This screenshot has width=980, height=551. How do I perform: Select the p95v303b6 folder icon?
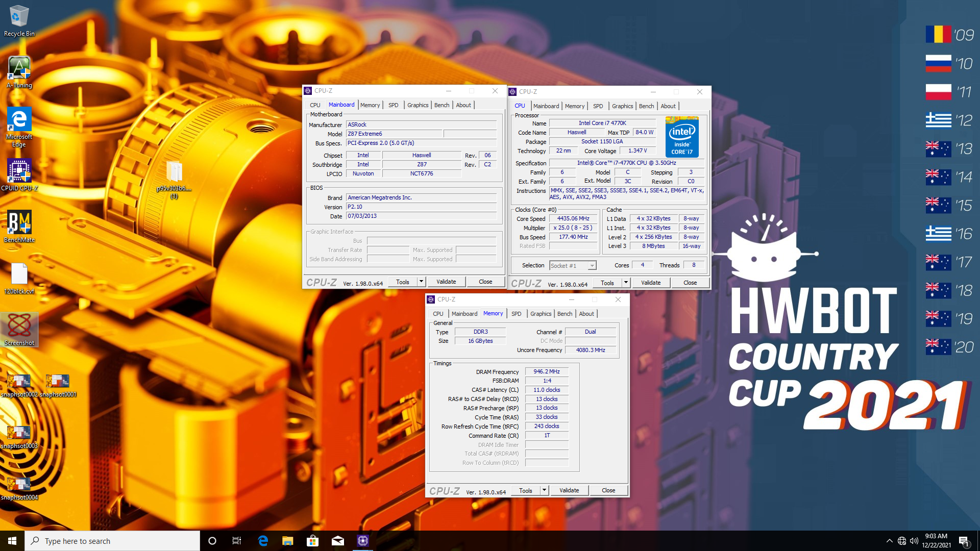point(174,180)
